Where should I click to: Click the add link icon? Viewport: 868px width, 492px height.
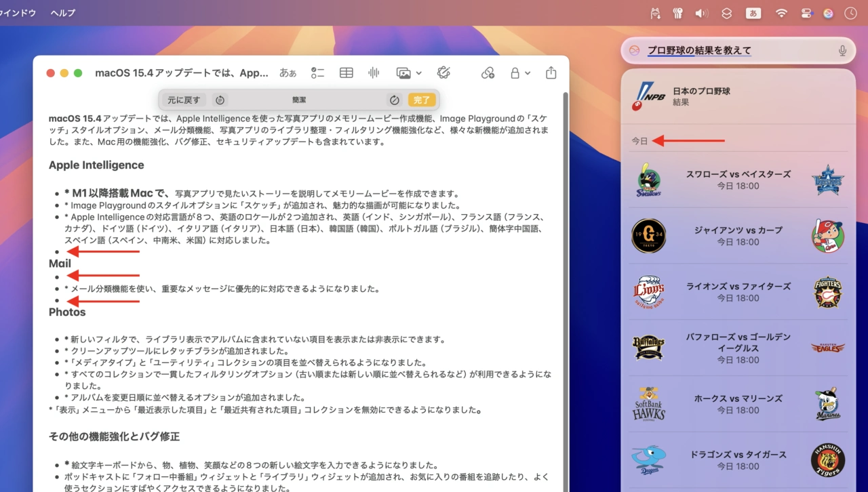(x=488, y=73)
